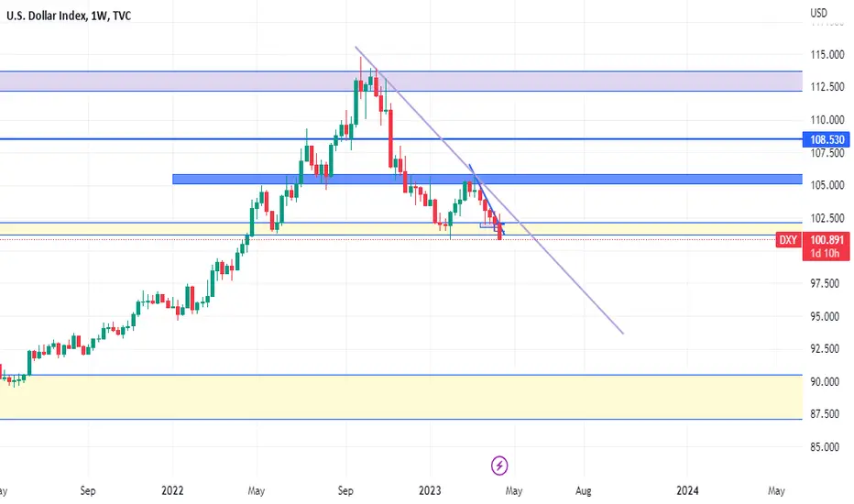Click the 115.000 price axis value
This screenshot has width=854, height=504.
click(x=827, y=54)
